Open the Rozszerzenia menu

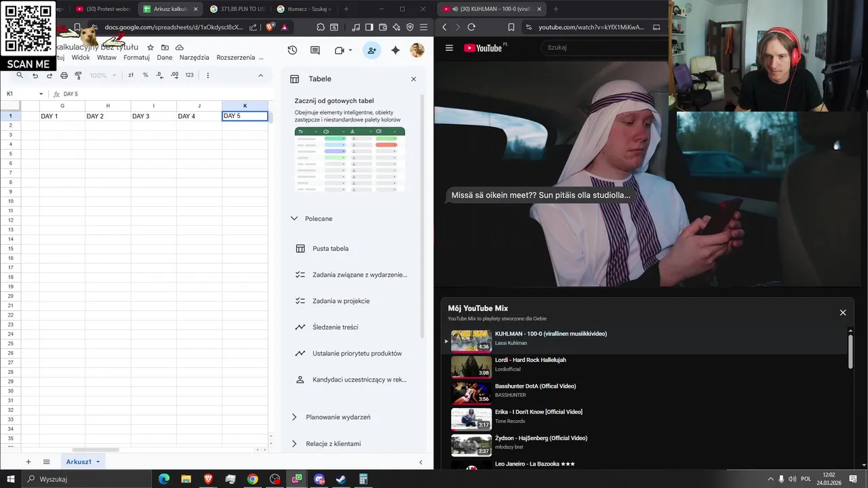(x=236, y=58)
